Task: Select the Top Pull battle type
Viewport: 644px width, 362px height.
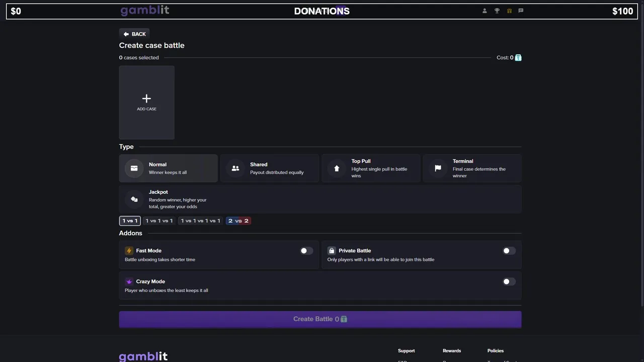Action: [371, 168]
